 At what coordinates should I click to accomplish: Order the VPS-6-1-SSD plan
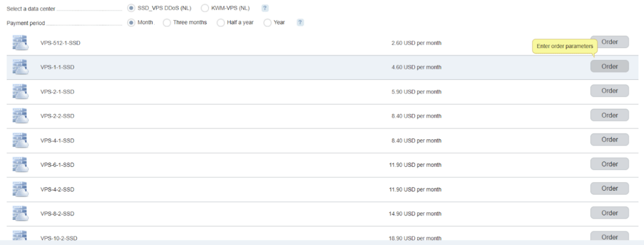click(x=609, y=164)
